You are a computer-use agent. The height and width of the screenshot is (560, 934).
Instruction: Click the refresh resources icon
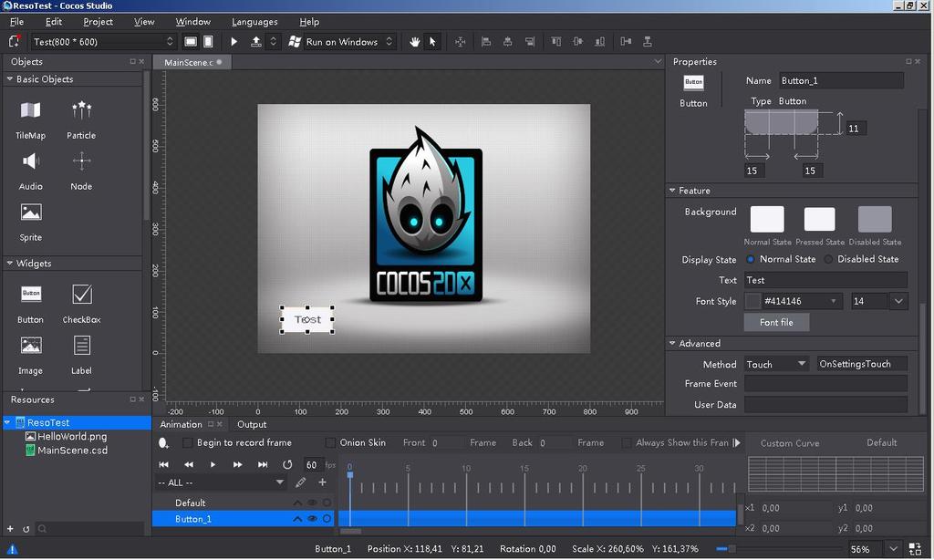pyautogui.click(x=26, y=528)
